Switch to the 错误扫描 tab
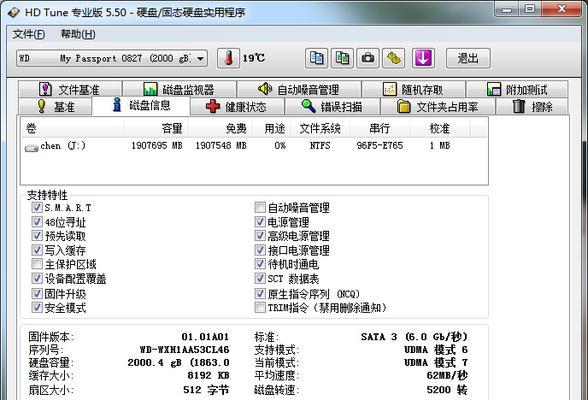Image resolution: width=588 pixels, height=400 pixels. pyautogui.click(x=332, y=107)
